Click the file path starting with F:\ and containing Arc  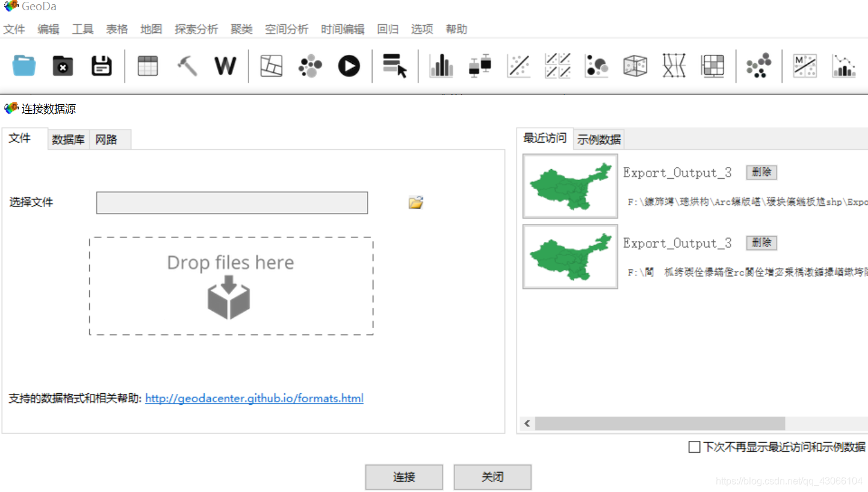pos(747,202)
